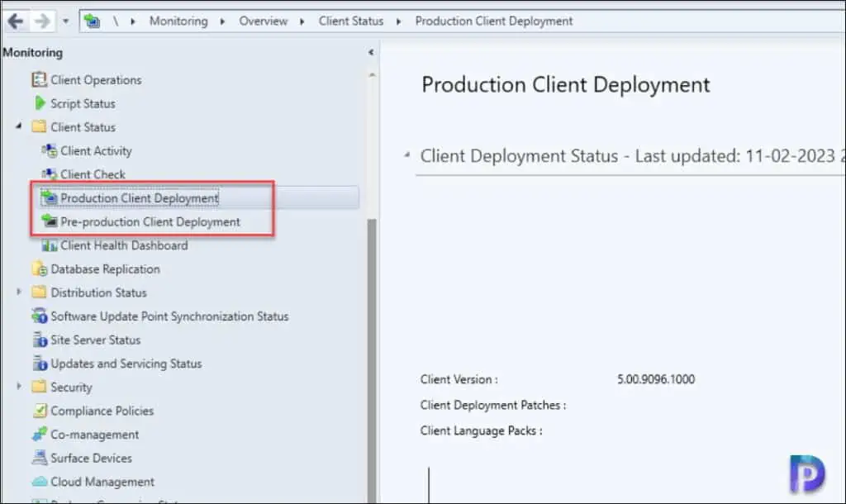This screenshot has height=504, width=846.
Task: Click the Client Language Packs label
Action: click(482, 430)
